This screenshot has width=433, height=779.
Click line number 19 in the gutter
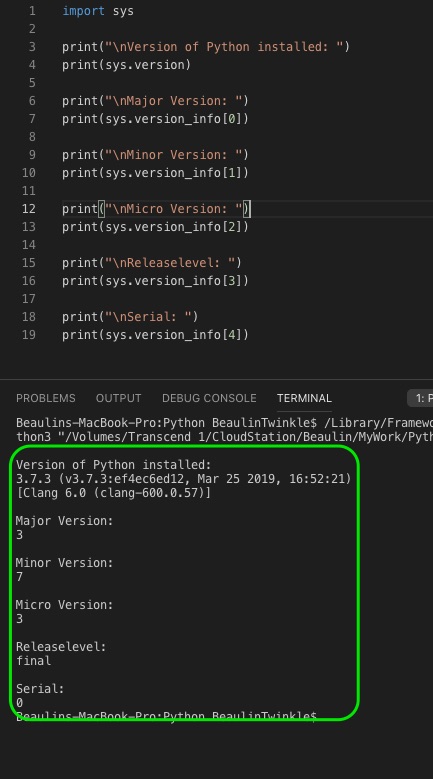click(x=29, y=334)
